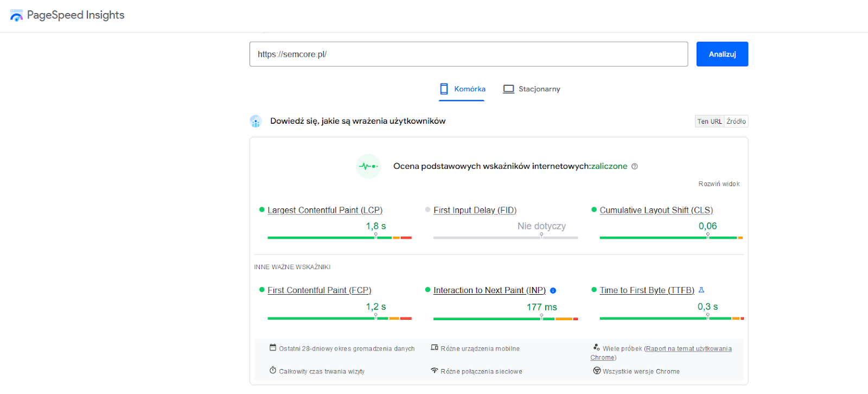Click samples icon beside Wiele próbek
Screen dimensions: 868x394
[596, 347]
